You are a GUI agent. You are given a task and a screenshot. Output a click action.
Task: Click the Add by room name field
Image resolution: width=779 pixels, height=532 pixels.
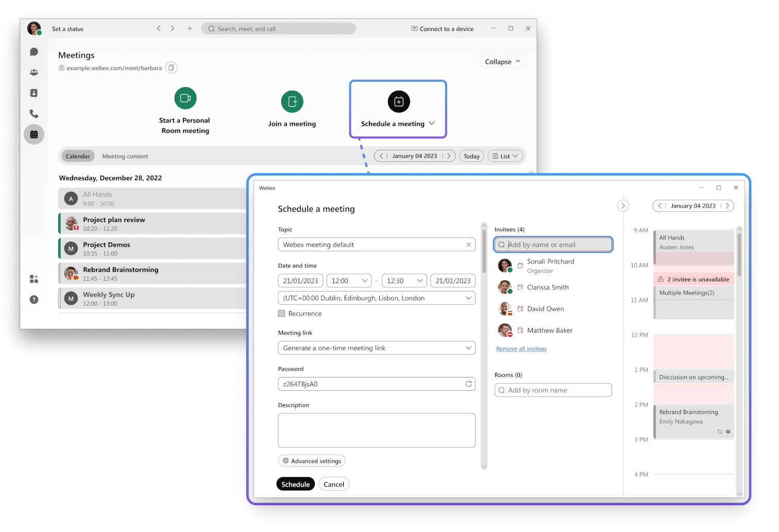coord(553,390)
